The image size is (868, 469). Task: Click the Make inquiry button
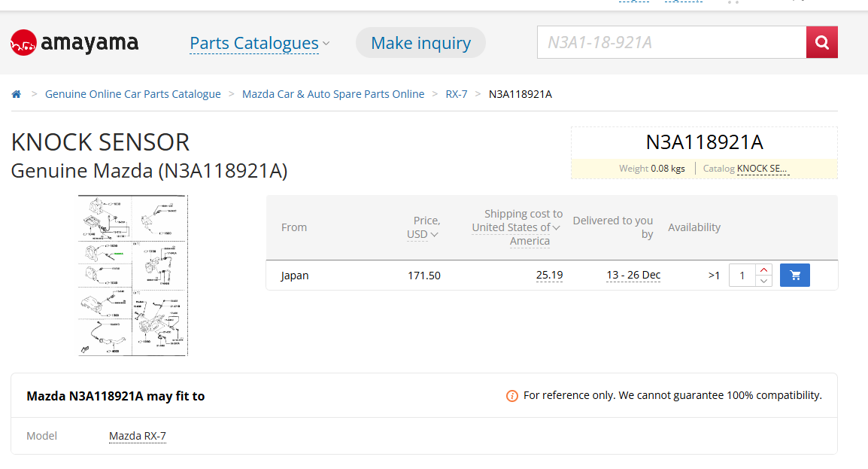pyautogui.click(x=420, y=44)
